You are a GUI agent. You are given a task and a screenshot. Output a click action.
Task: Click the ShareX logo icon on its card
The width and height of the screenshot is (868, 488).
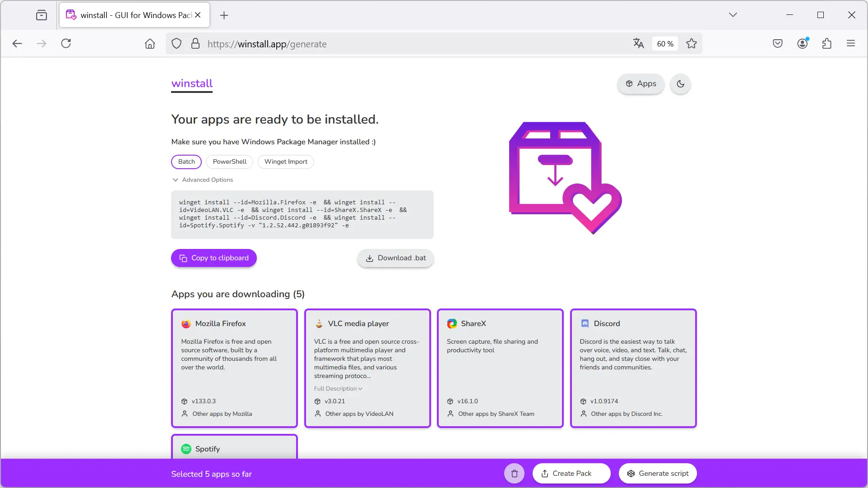coord(452,323)
